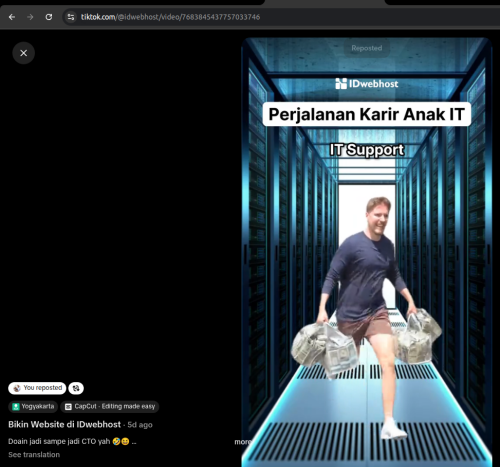Click the CapCut logo icon

click(68, 407)
